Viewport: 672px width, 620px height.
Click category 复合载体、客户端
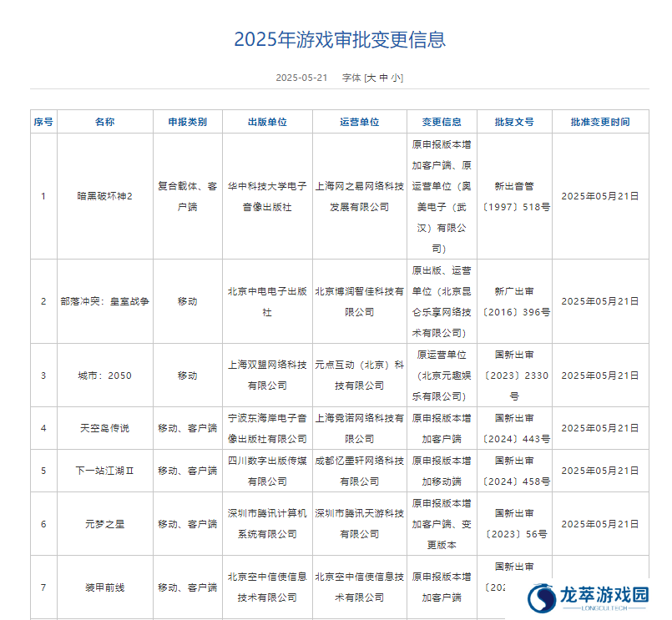tap(188, 197)
